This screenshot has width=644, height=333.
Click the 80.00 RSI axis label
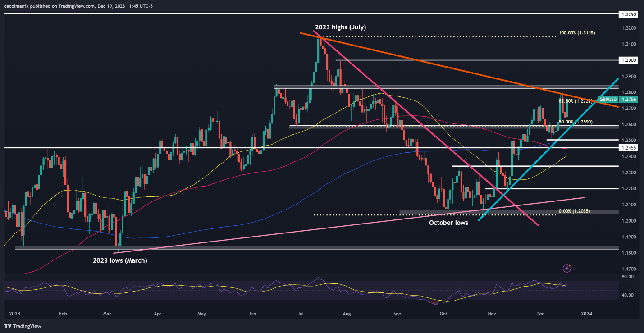(627, 277)
